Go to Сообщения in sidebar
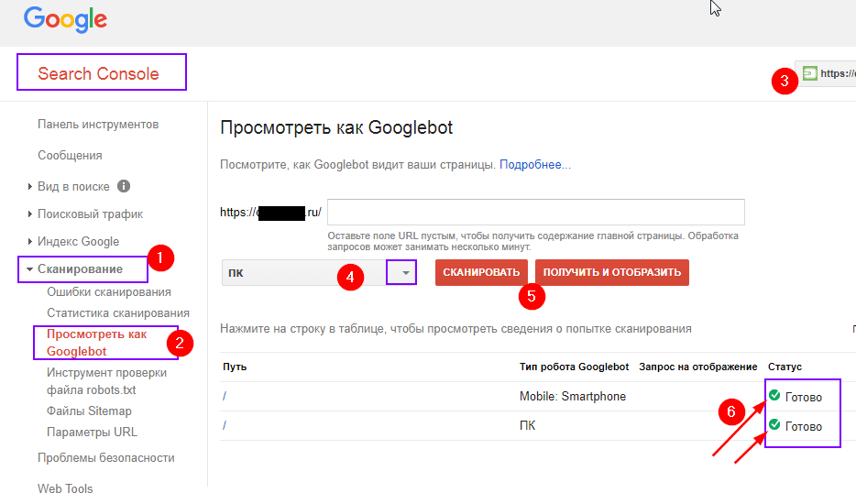This screenshot has width=856, height=504. 70,156
